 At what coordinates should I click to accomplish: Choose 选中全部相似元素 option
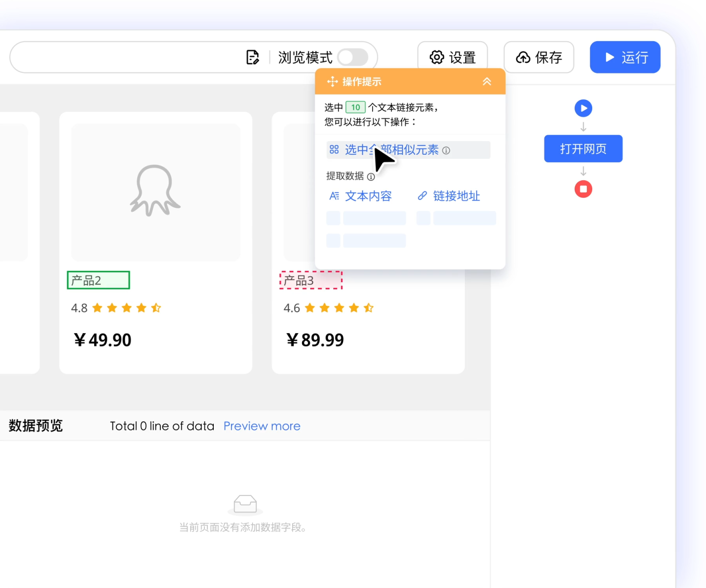coord(391,150)
